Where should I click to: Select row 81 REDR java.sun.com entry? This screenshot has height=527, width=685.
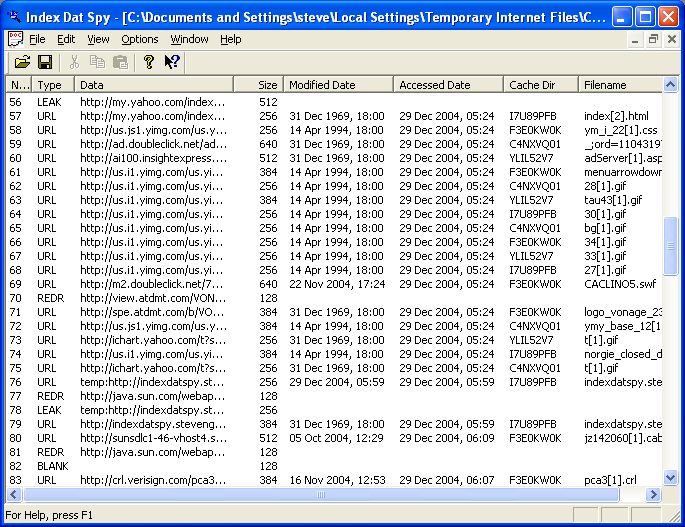334,452
